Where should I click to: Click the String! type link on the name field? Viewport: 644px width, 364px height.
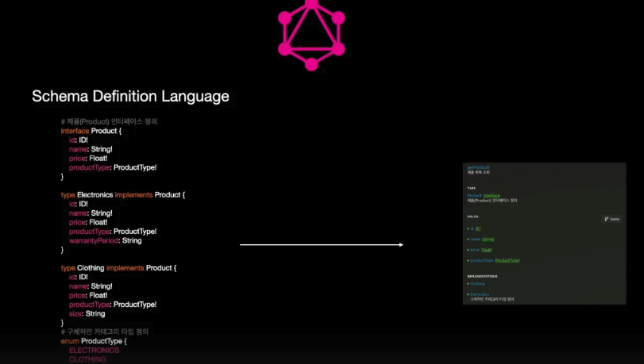(x=488, y=239)
